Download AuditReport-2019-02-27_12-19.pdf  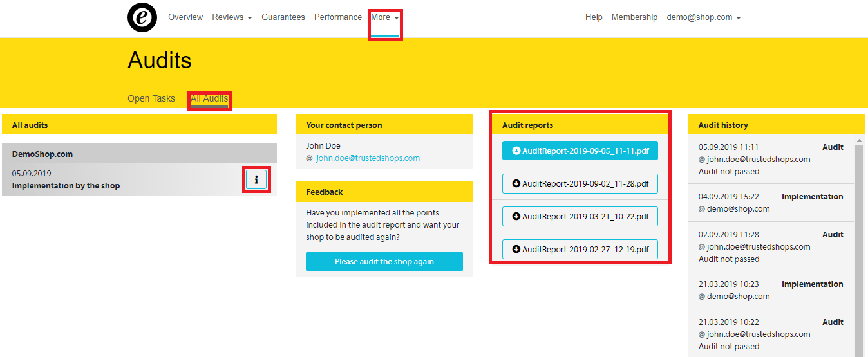pyautogui.click(x=580, y=249)
